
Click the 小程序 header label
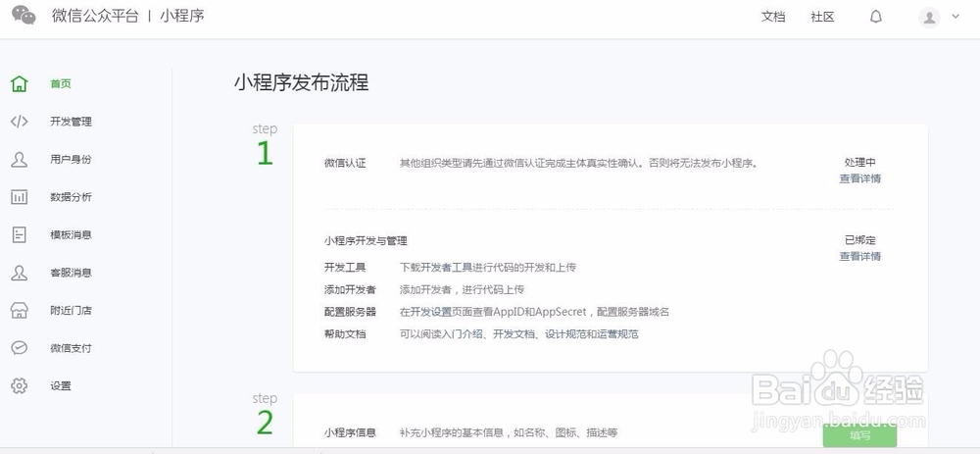pos(182,17)
